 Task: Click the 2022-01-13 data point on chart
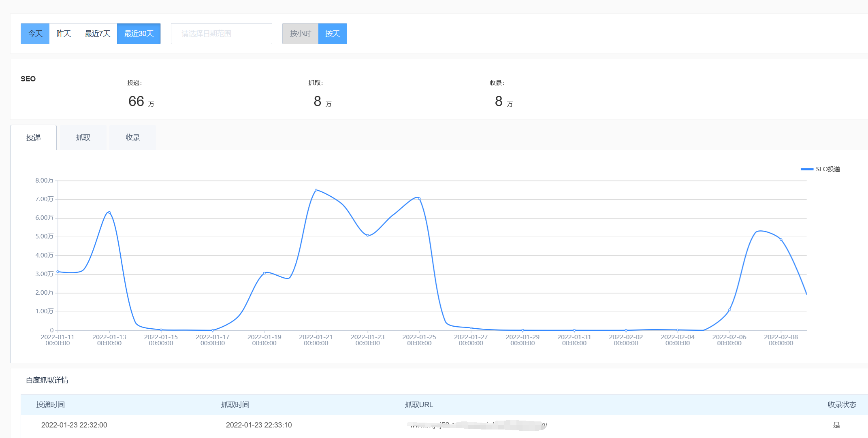pyautogui.click(x=109, y=213)
